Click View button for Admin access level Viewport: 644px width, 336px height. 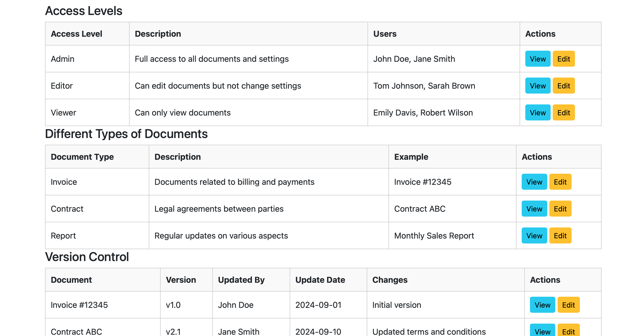click(x=537, y=59)
